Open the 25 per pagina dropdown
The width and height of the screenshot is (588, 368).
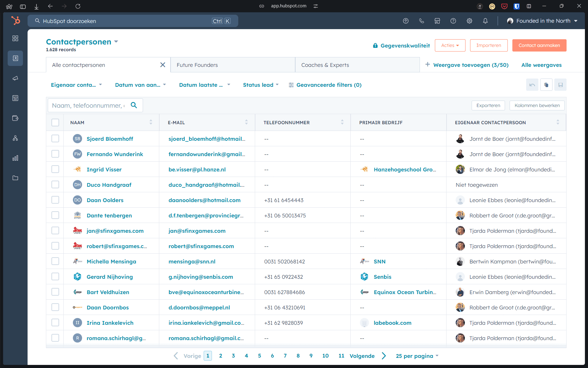417,356
